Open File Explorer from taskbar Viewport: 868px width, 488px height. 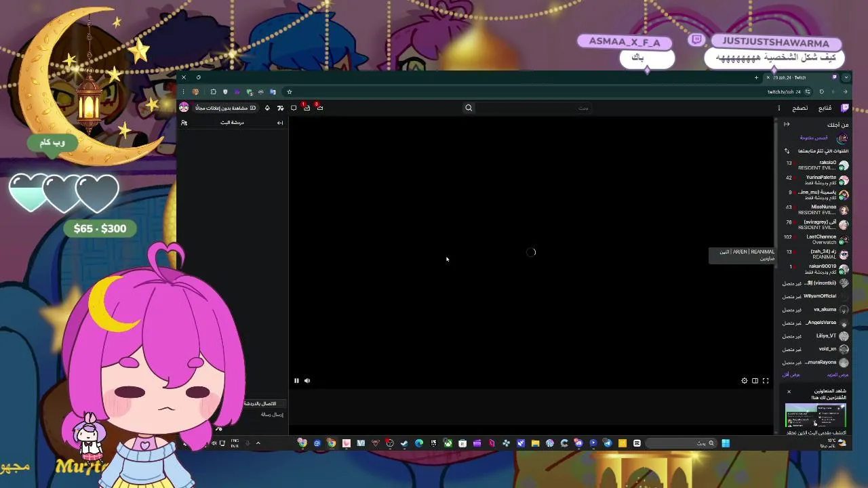[535, 443]
